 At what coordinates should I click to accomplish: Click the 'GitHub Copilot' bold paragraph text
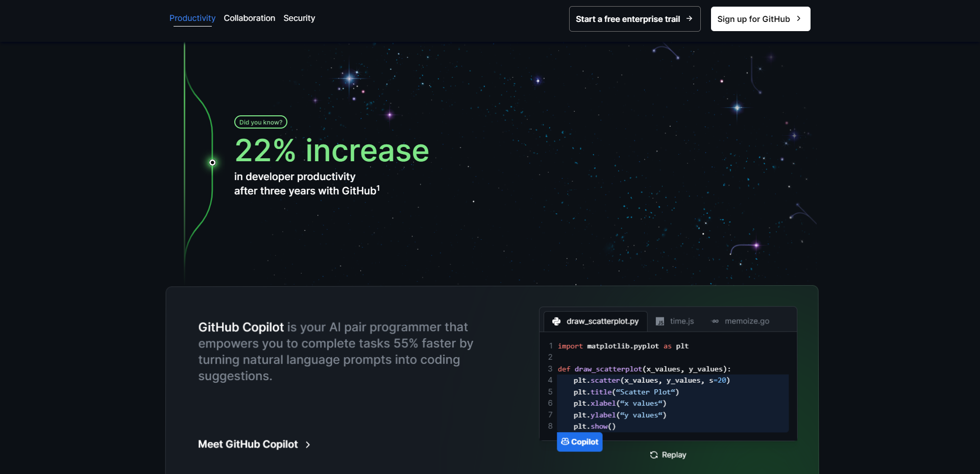241,327
